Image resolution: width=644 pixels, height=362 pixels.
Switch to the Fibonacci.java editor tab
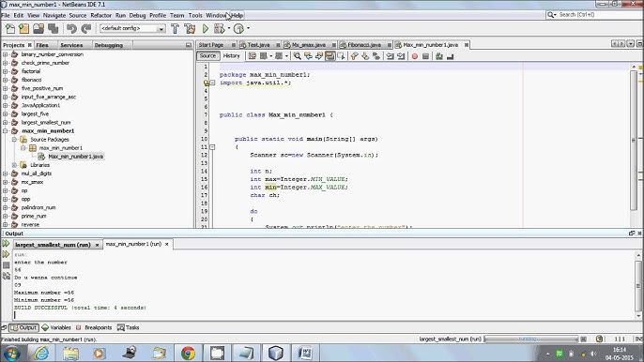click(364, 45)
